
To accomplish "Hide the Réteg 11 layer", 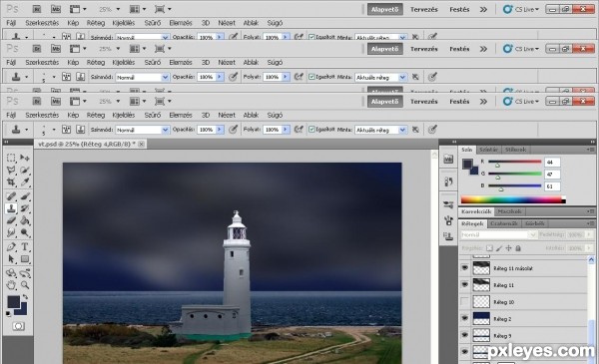I will click(x=464, y=285).
